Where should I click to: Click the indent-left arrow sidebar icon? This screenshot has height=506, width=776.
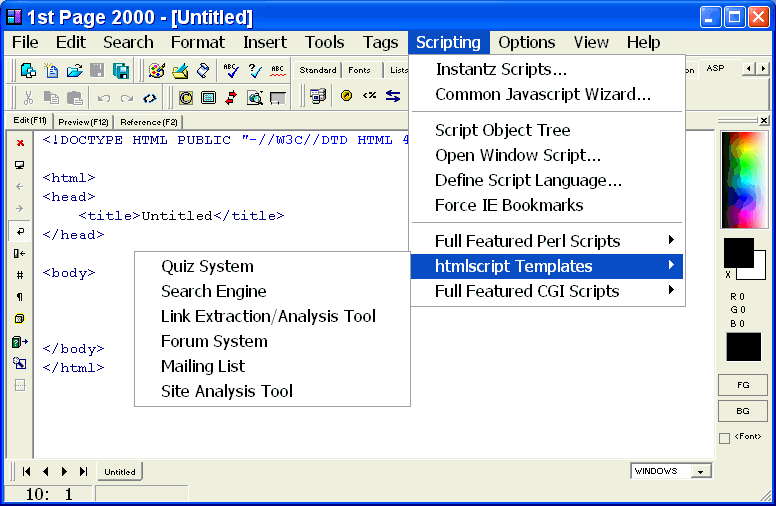tap(19, 253)
